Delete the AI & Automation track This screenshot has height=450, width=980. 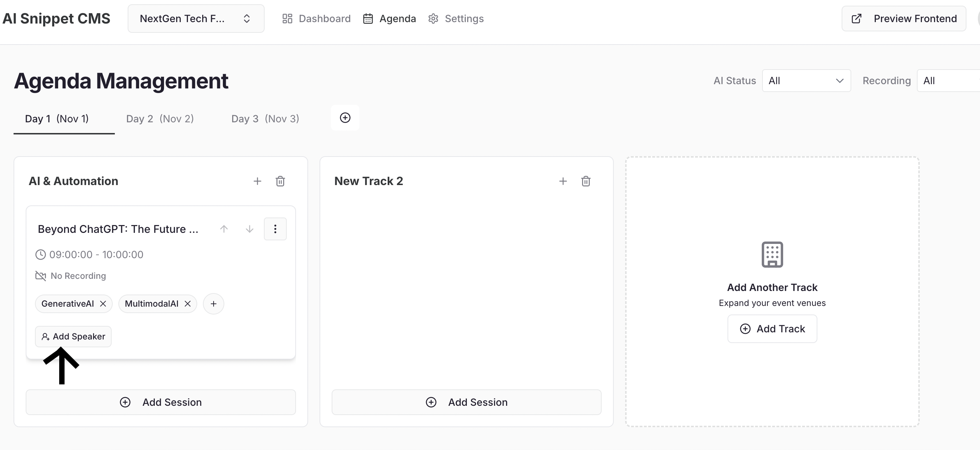coord(280,181)
